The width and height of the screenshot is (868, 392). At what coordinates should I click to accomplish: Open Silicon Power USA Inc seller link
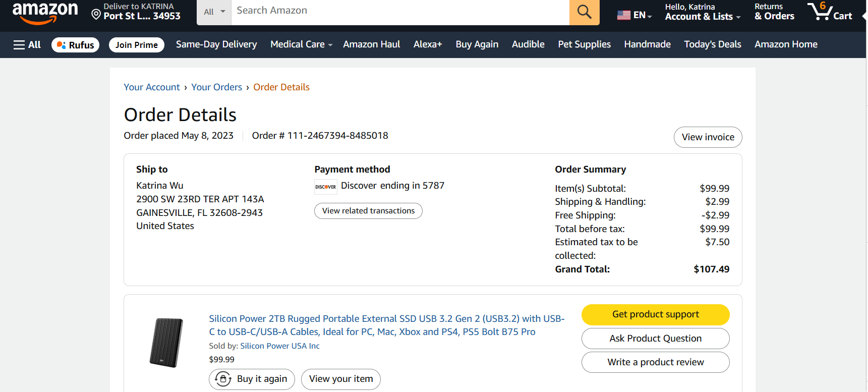click(x=280, y=346)
